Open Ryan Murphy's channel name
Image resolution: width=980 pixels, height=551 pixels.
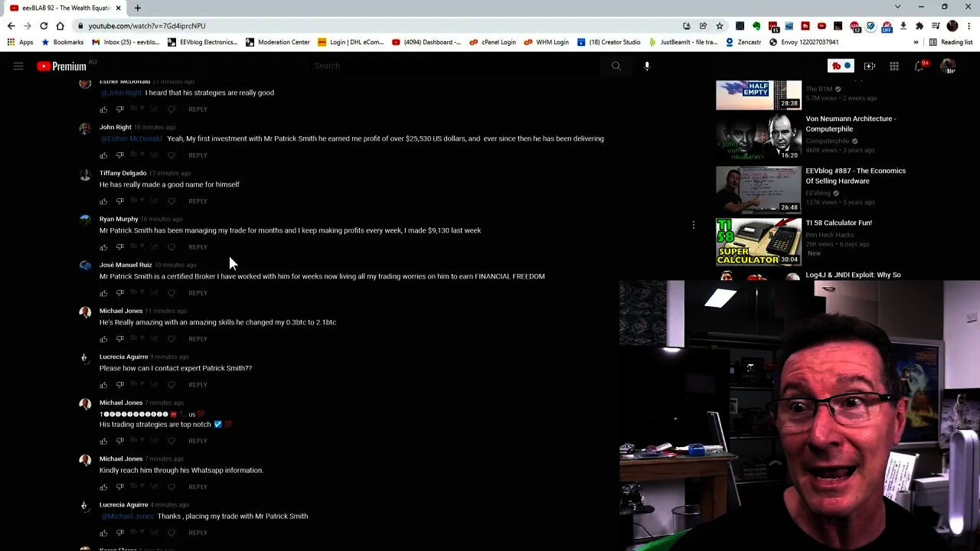click(119, 219)
